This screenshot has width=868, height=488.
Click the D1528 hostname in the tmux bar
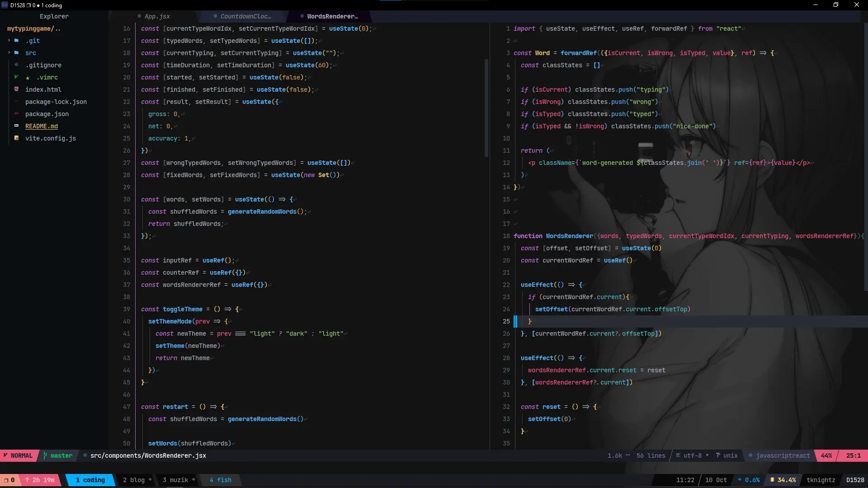coord(855,480)
